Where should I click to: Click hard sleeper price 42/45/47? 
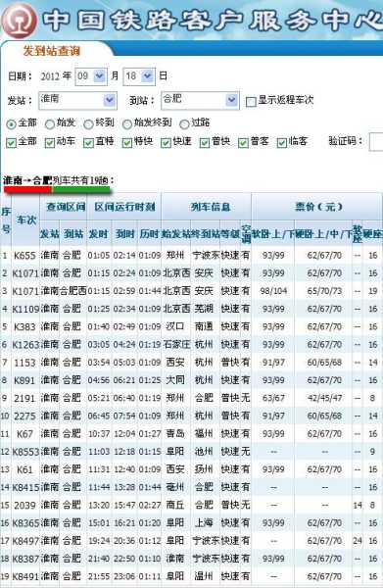(x=324, y=398)
